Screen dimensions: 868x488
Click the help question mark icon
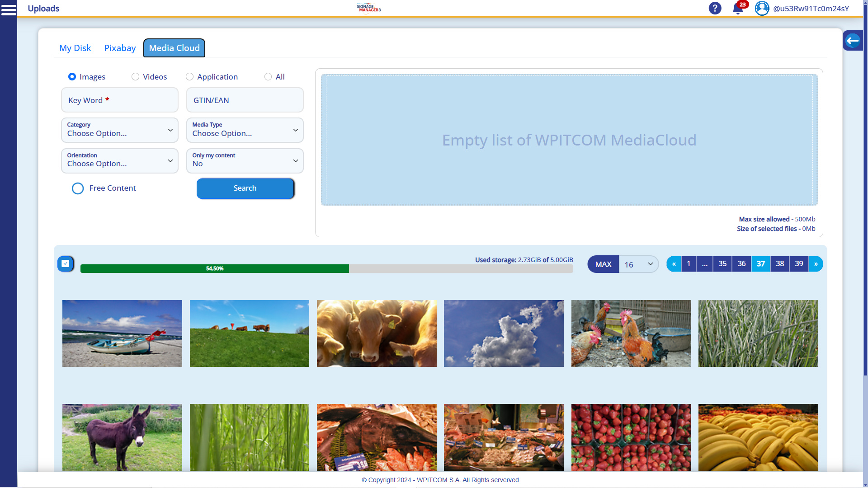click(x=715, y=8)
